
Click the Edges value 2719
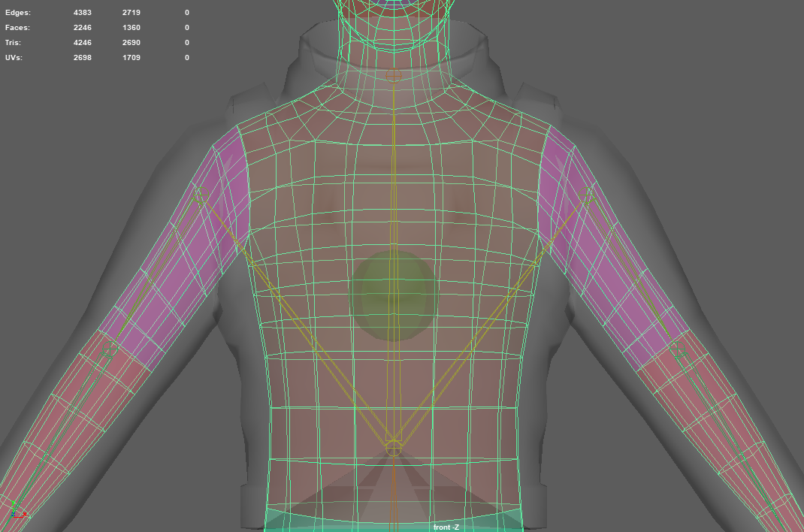click(x=131, y=12)
